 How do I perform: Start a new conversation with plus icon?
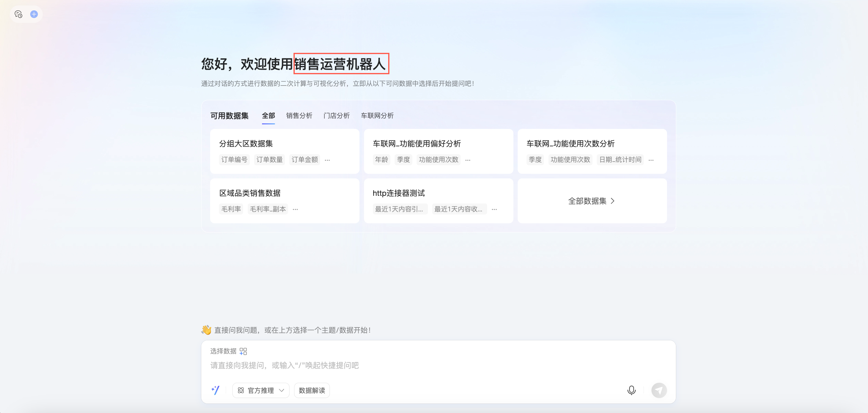34,14
